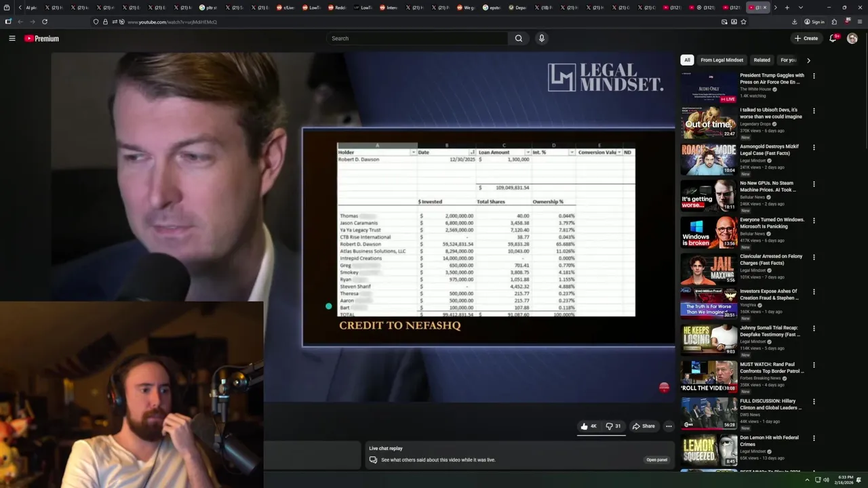Screen dimensions: 868x488
Task: Open 'FULL DISCUSSION: Hillary Clinton' video title
Action: click(770, 405)
